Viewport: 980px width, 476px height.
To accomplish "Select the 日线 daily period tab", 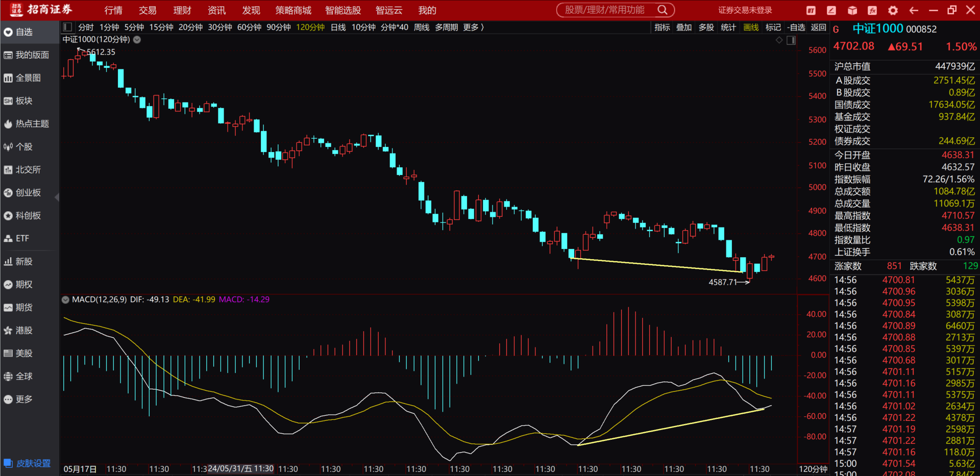I will tap(338, 27).
